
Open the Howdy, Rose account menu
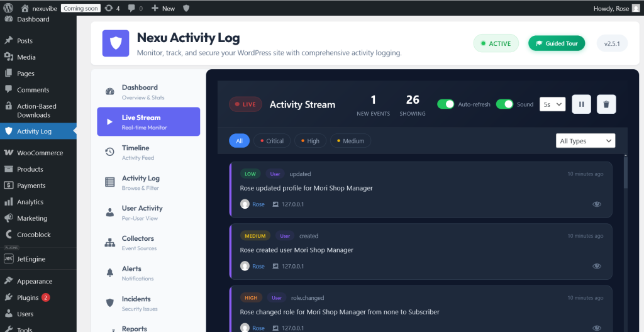[x=616, y=8]
